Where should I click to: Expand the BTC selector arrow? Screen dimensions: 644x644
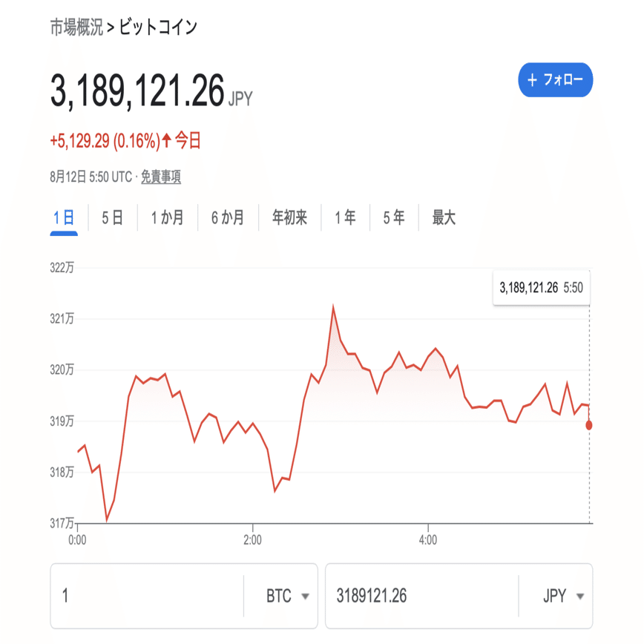click(305, 595)
